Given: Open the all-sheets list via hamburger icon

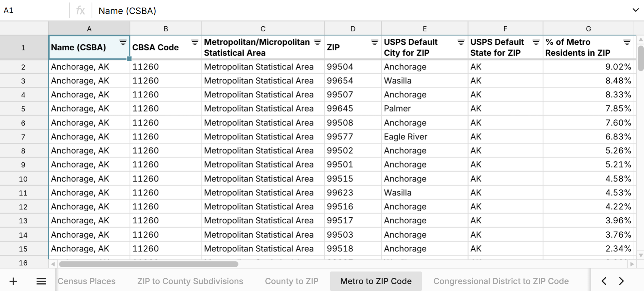Looking at the screenshot, I should [x=41, y=281].
